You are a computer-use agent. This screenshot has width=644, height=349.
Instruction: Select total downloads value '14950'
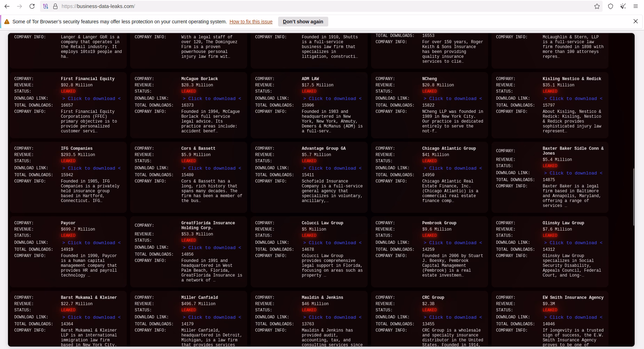428,175
